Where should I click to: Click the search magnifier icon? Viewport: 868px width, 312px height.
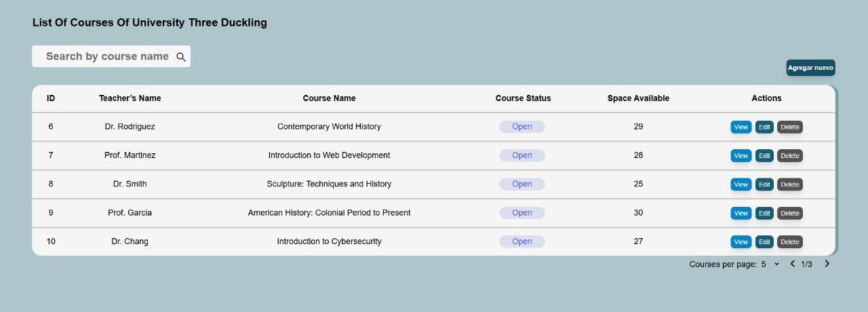181,57
